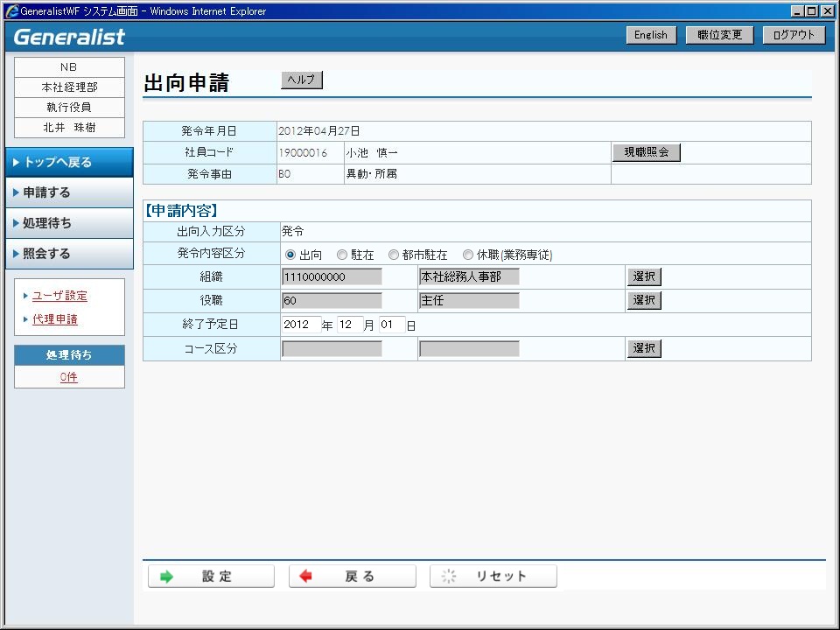Click 選択 button in 組織 row
The image size is (840, 630).
pyautogui.click(x=644, y=276)
